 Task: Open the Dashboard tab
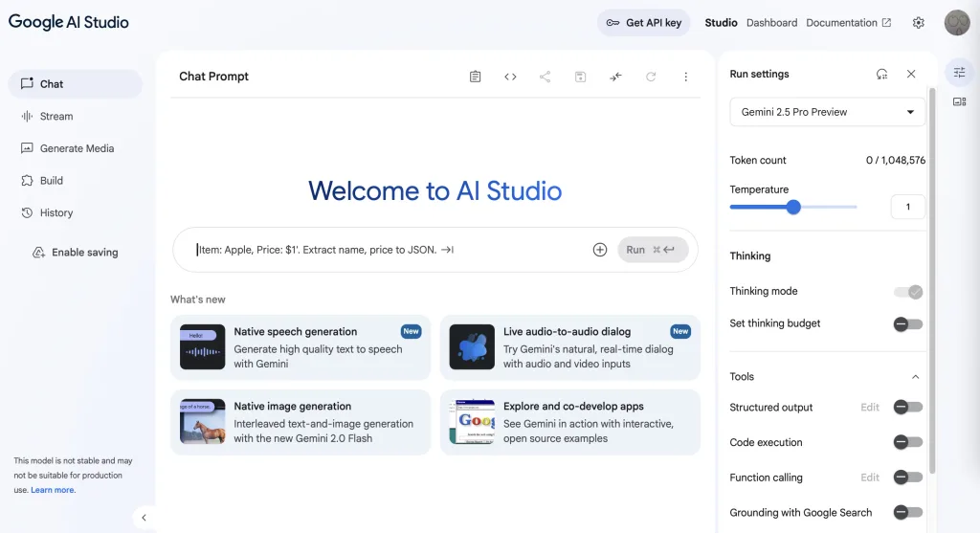(771, 23)
